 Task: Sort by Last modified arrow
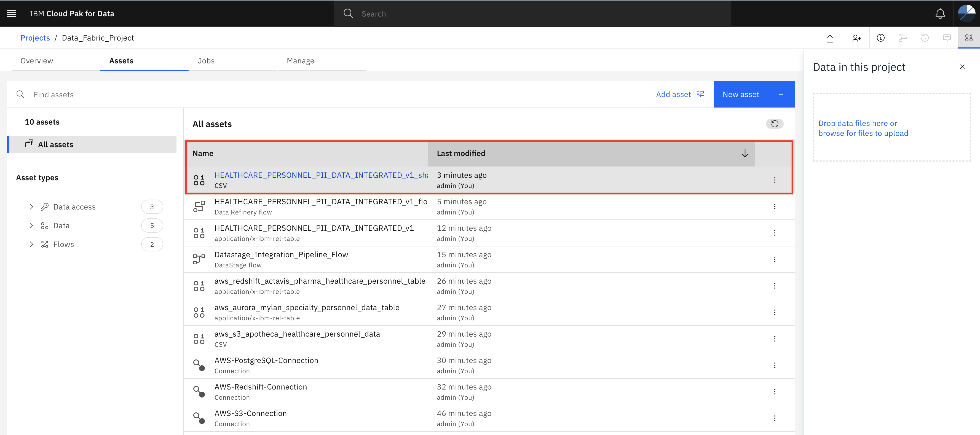[x=745, y=154]
